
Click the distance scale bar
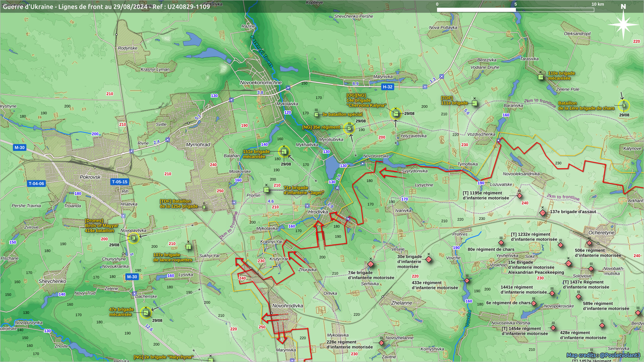coord(515,10)
